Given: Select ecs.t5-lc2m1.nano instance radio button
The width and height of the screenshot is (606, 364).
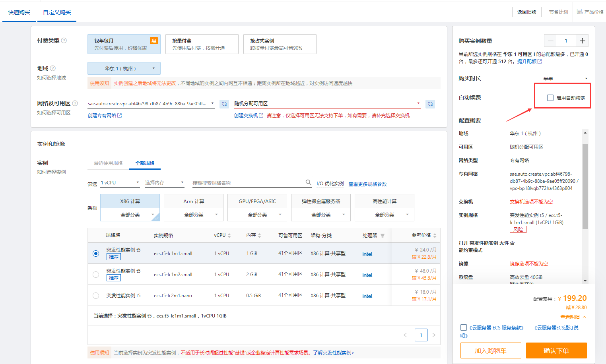Looking at the screenshot, I should click(96, 296).
